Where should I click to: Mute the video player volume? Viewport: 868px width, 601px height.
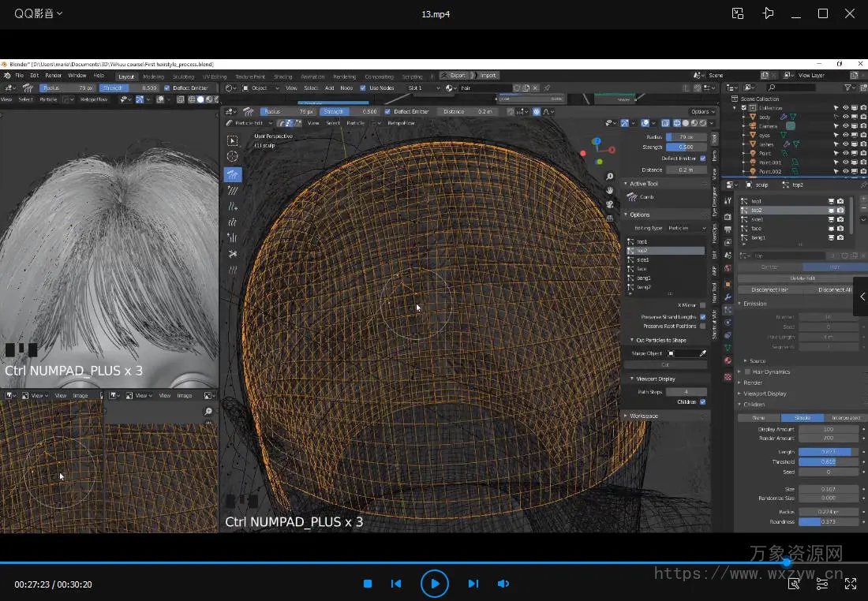pos(503,584)
